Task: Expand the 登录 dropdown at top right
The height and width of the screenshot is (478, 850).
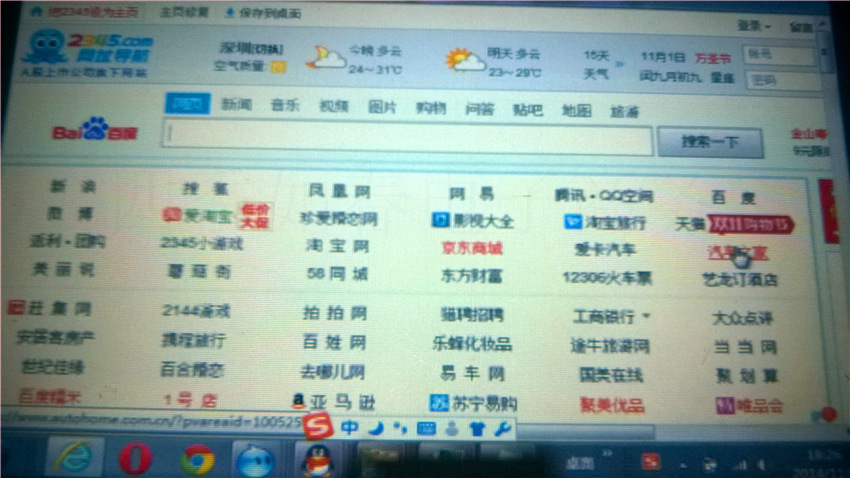Action: [754, 25]
